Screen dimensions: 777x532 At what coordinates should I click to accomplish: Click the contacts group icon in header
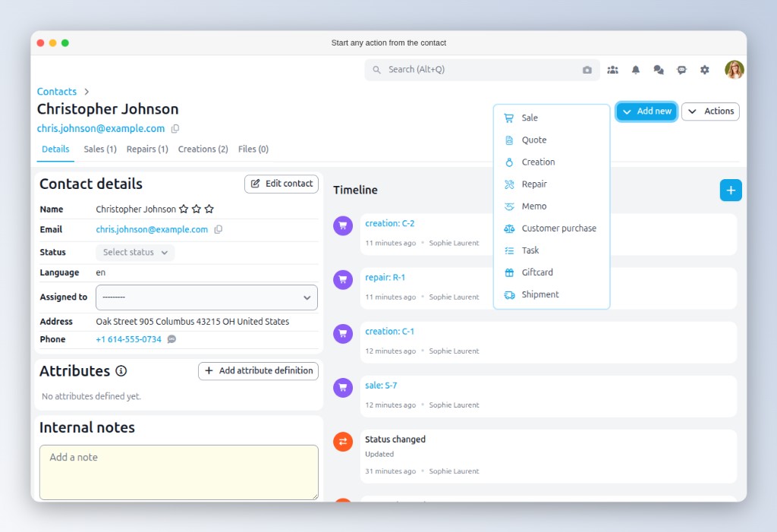click(612, 70)
